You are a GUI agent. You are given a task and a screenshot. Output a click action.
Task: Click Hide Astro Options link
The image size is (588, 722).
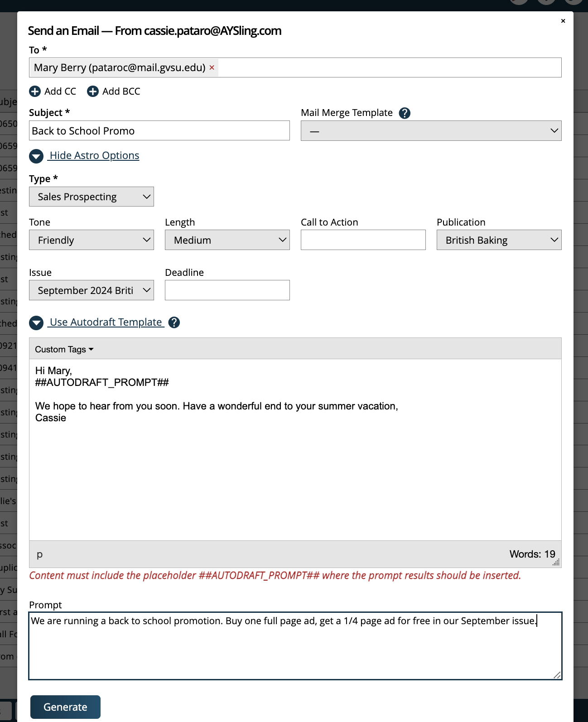tap(94, 155)
